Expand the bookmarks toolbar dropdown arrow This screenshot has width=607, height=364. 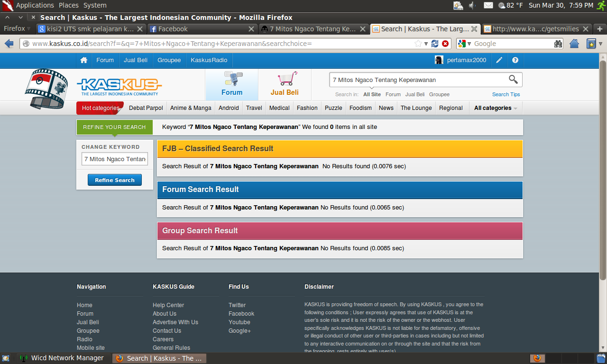point(601,44)
